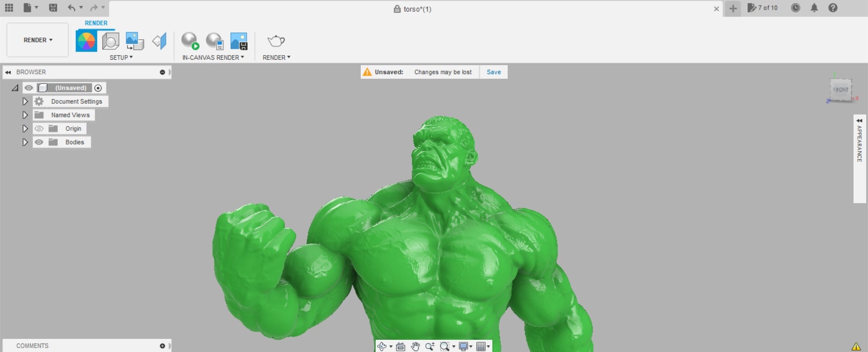Undo the last action
The width and height of the screenshot is (868, 352).
71,8
